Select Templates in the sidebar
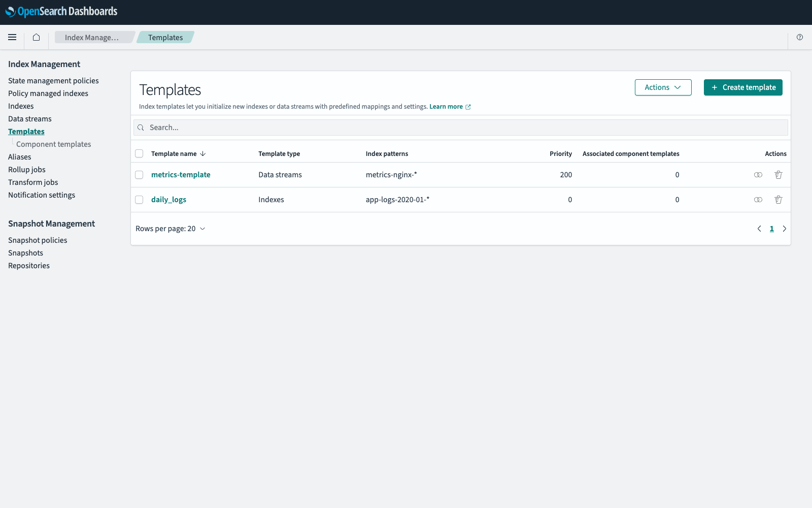 click(26, 132)
